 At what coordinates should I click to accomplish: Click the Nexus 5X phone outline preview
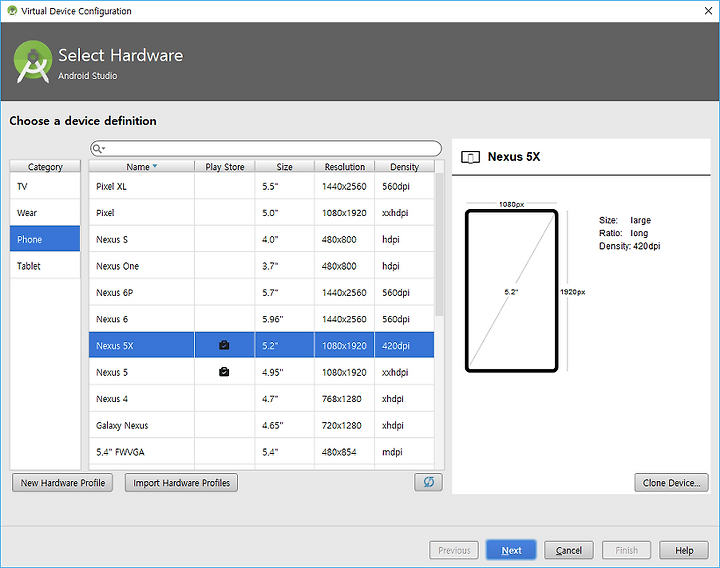point(511,291)
